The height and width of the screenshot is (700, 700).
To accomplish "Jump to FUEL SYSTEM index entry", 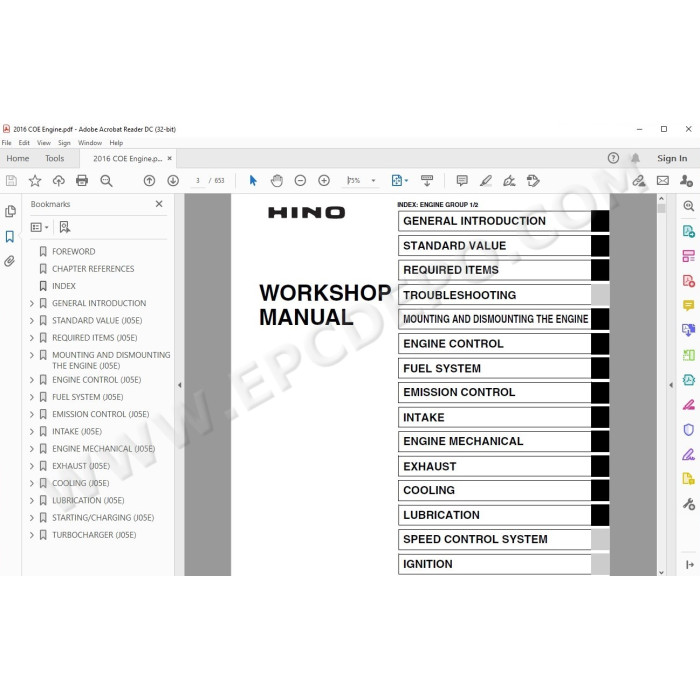I will (503, 368).
